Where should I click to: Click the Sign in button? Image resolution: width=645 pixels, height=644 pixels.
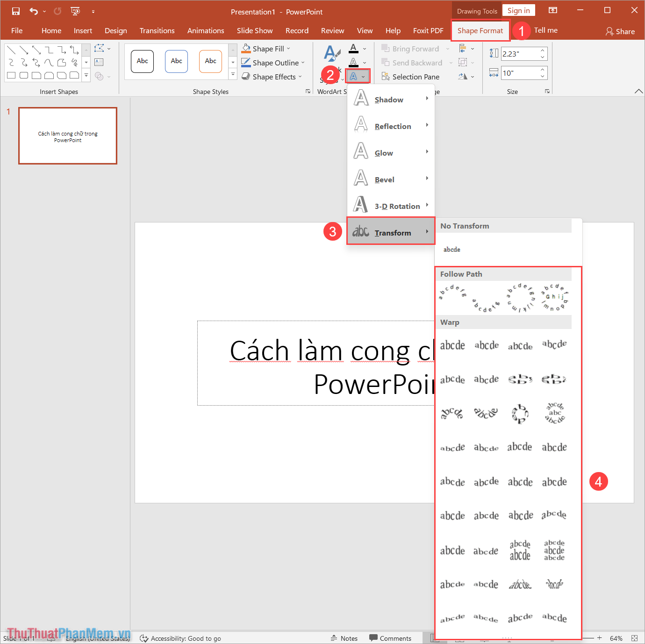click(x=518, y=10)
